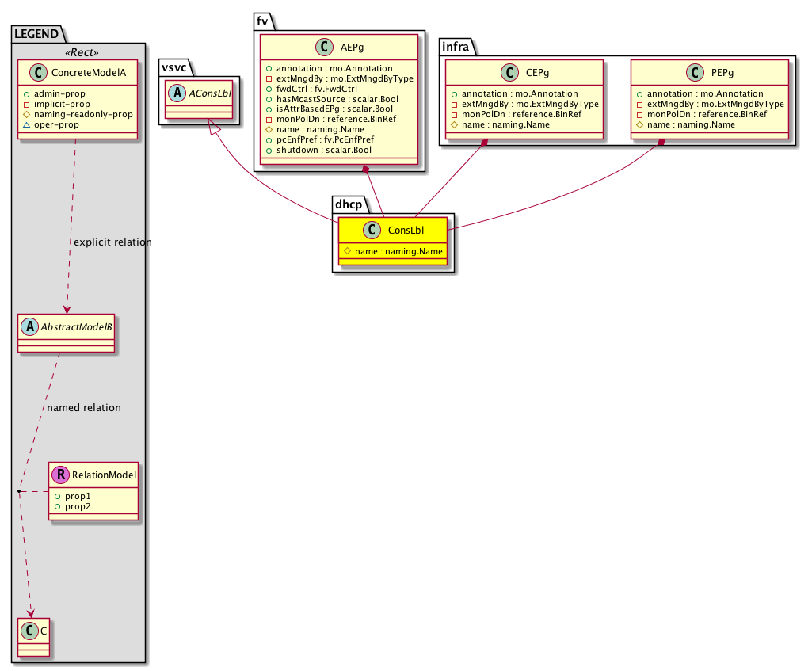This screenshot has height=671, width=812.
Task: Select the pink R icon of RelationModel
Action: pyautogui.click(x=60, y=475)
